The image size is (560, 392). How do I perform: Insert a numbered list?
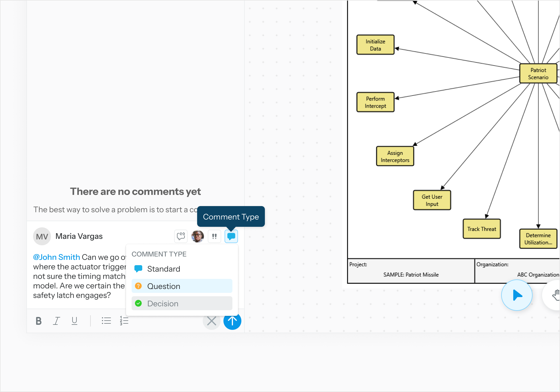(x=123, y=321)
